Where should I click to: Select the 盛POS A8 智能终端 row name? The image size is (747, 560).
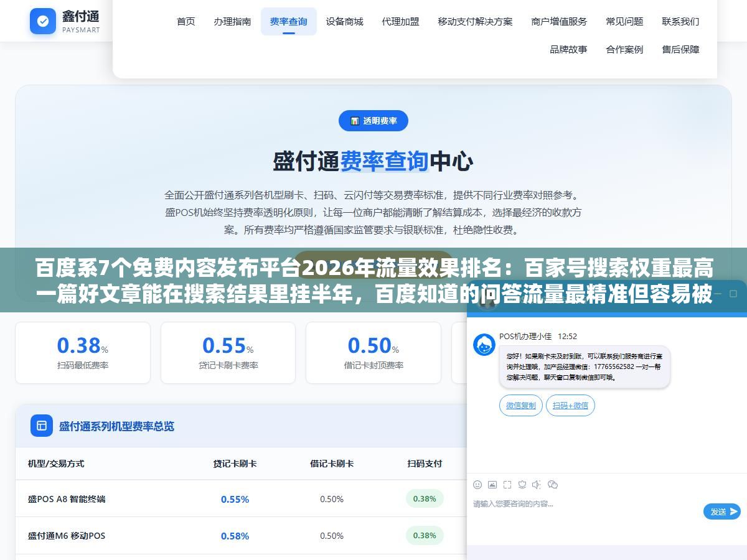[x=67, y=499]
